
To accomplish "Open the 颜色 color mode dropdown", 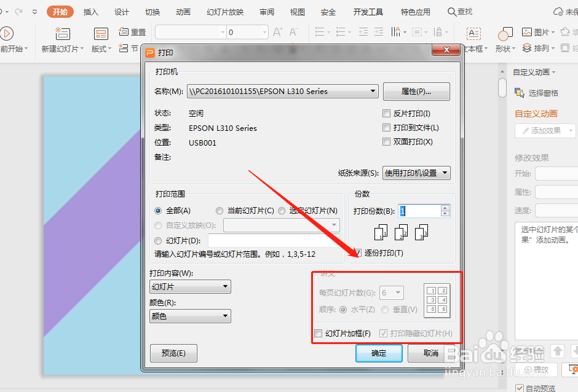I will pyautogui.click(x=226, y=316).
